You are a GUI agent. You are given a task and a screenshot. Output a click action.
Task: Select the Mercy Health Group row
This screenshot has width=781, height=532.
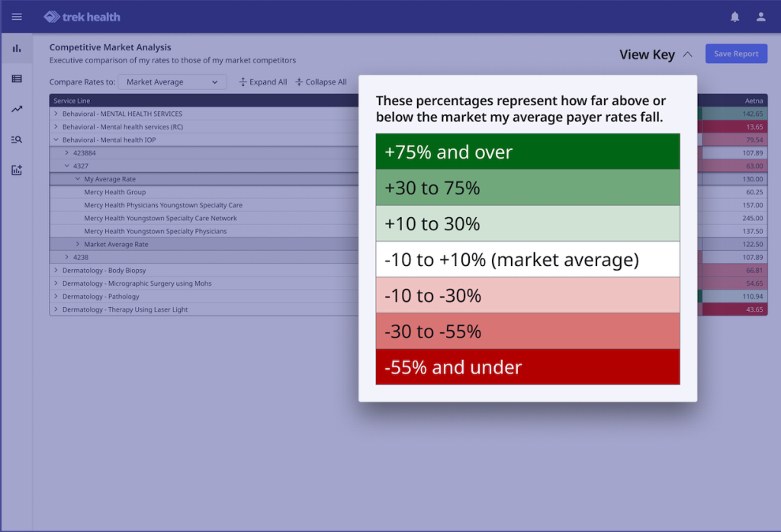click(115, 192)
